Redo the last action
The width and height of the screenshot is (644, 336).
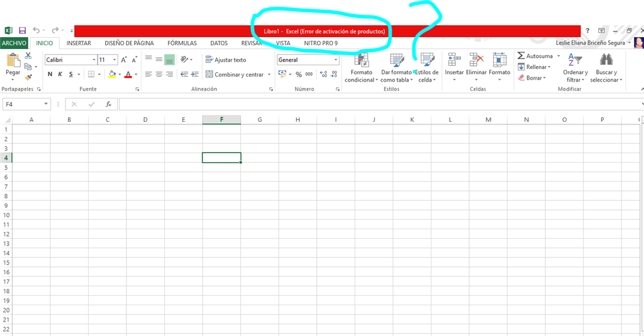click(55, 30)
